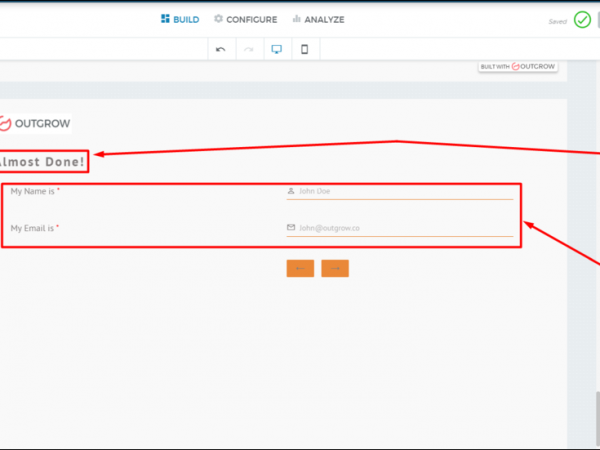Click the envelope icon in email field
Screen dimensions: 600x450
pos(291,228)
